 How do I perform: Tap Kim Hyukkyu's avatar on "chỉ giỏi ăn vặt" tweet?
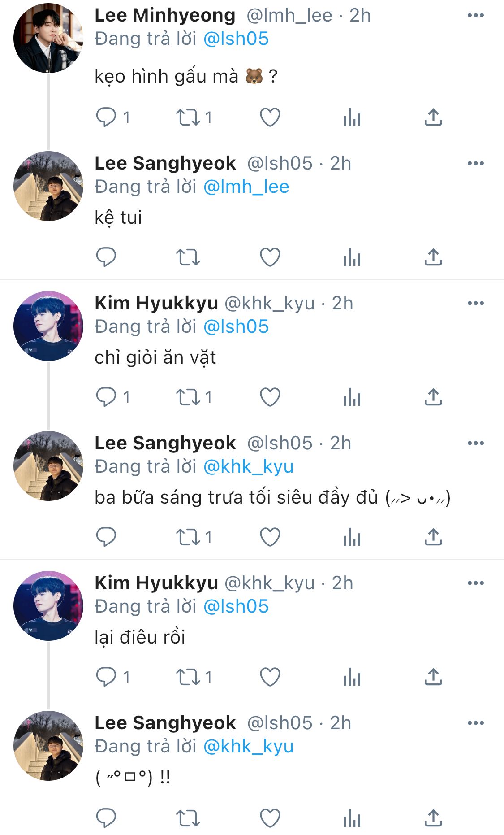click(48, 326)
